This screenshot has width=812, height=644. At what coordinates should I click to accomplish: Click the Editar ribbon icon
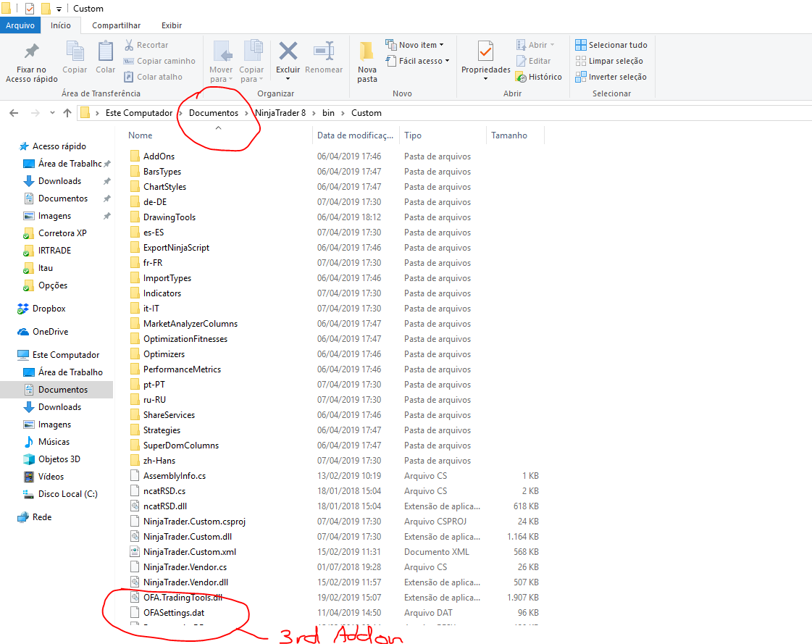[x=522, y=61]
